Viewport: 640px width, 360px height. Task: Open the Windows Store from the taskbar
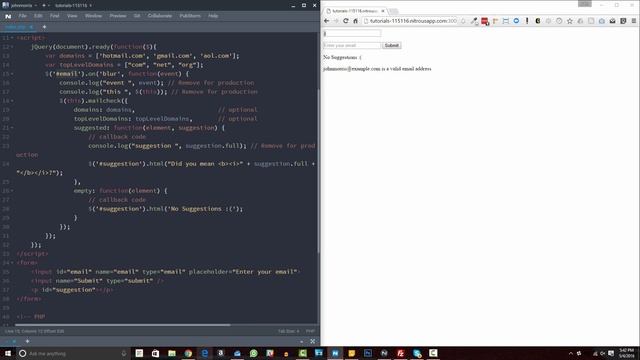tap(156, 353)
